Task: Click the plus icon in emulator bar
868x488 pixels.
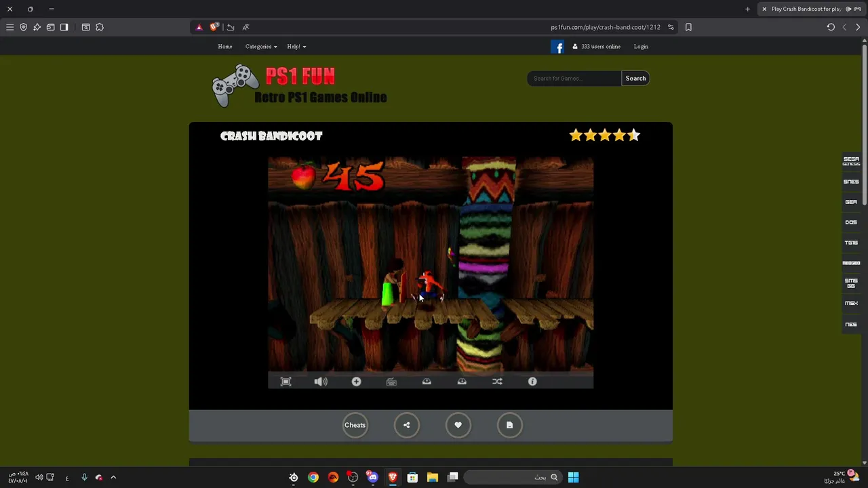Action: [x=356, y=382]
